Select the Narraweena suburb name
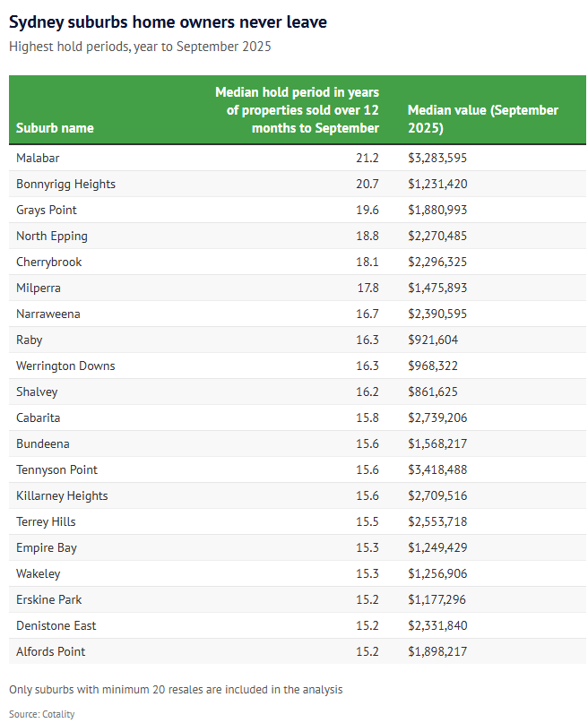The image size is (588, 723). (48, 314)
